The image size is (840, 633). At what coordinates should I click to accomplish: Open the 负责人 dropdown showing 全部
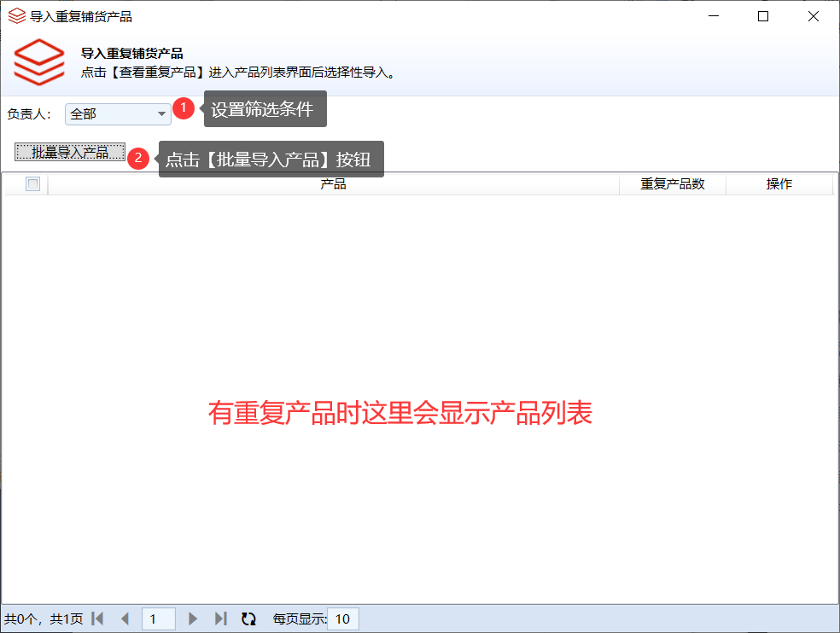tap(118, 114)
